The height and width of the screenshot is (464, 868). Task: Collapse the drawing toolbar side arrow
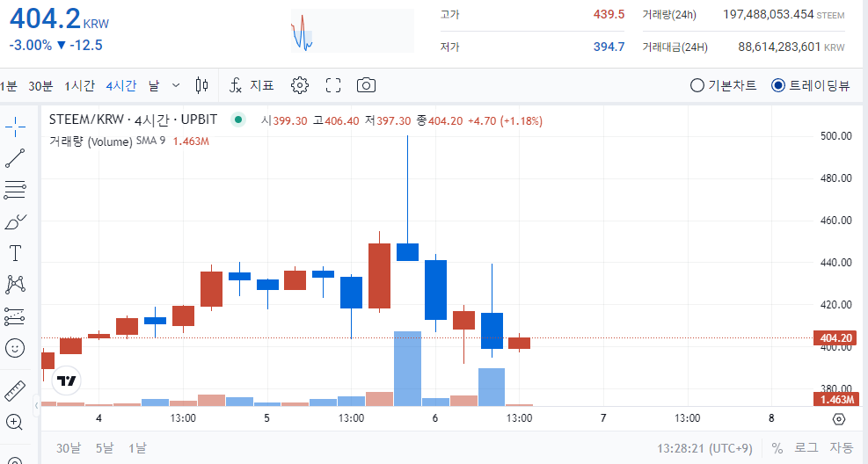point(37,405)
